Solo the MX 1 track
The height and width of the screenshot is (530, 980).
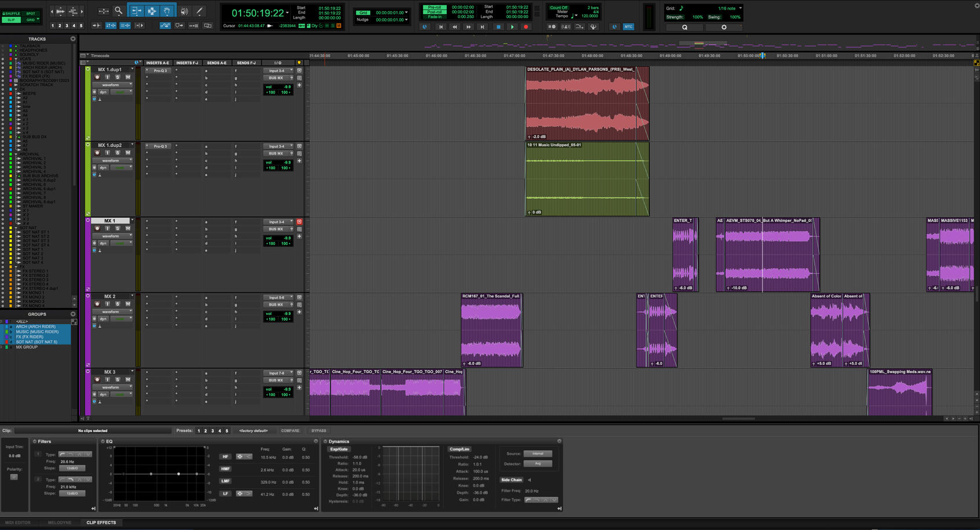pos(118,228)
